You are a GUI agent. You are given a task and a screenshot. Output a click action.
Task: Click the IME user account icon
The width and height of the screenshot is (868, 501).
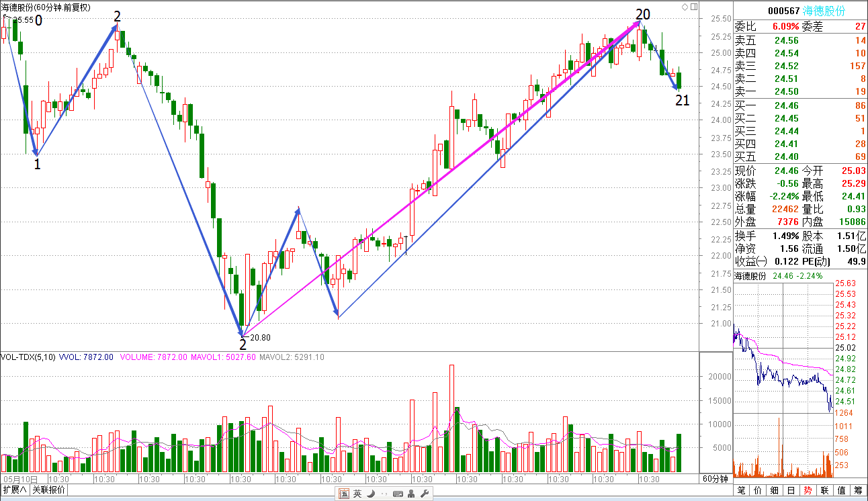pos(411,494)
